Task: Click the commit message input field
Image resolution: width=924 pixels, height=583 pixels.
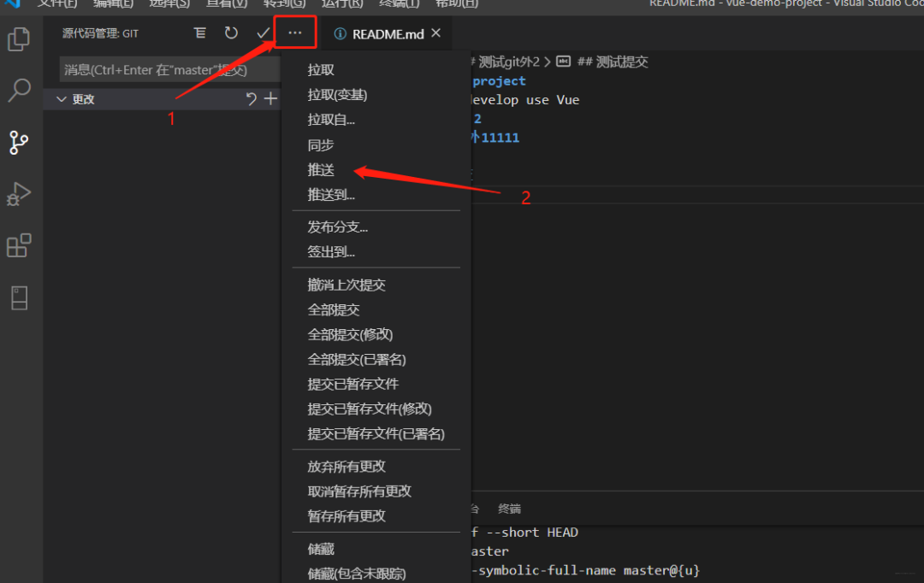Action: point(169,69)
